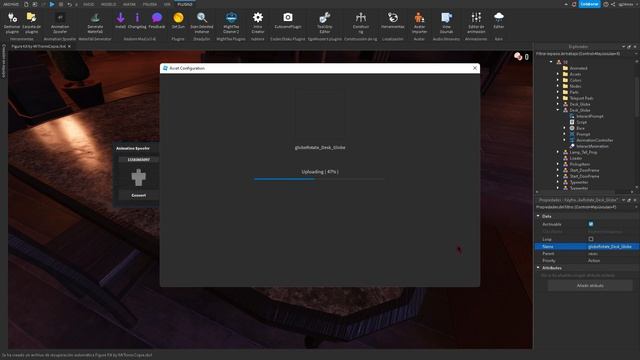Open the Tool Grip Editor plugin
Screen dimensions: 640x360
click(324, 22)
